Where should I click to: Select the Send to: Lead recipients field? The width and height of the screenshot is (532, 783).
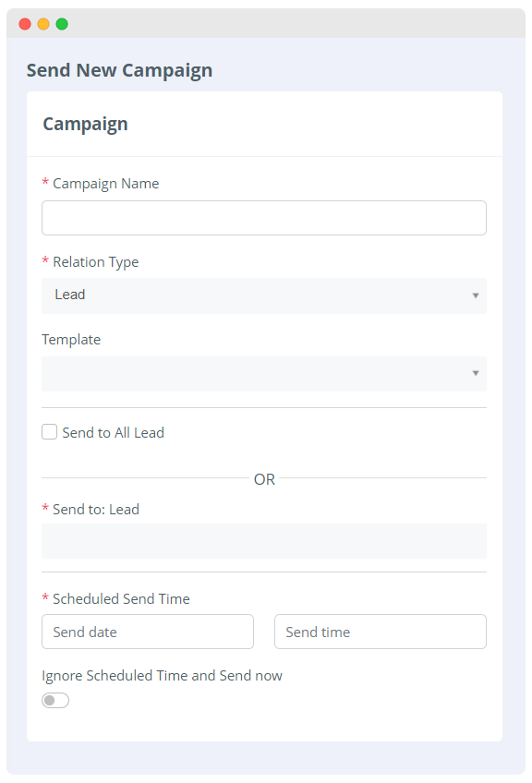pos(264,541)
